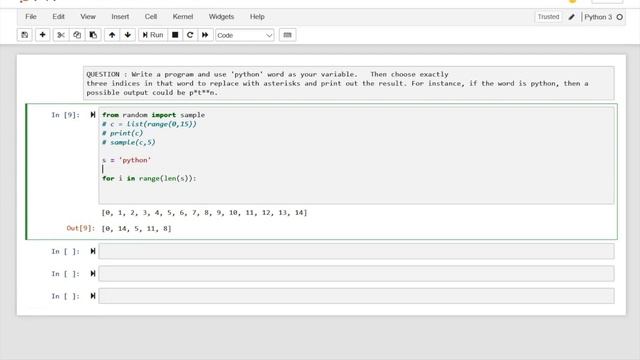640x360 pixels.
Task: Open command palette keyboard icon
Action: point(287,35)
